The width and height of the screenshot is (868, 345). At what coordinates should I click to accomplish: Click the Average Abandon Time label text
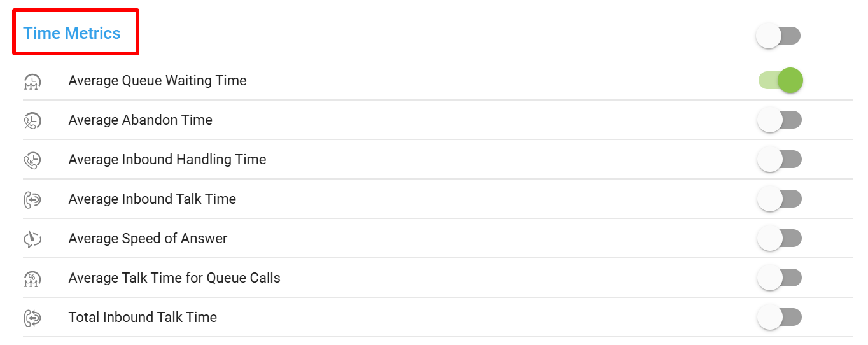[x=140, y=120]
